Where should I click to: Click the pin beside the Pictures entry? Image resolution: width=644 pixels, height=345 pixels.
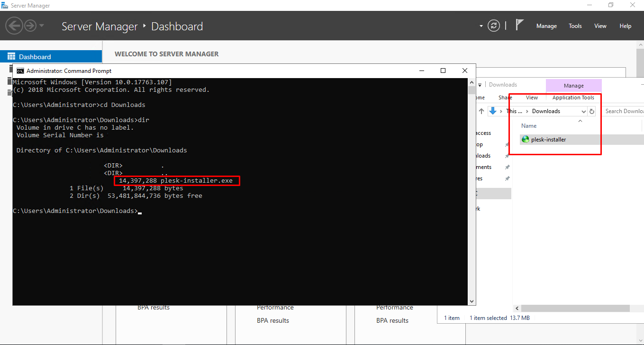507,179
